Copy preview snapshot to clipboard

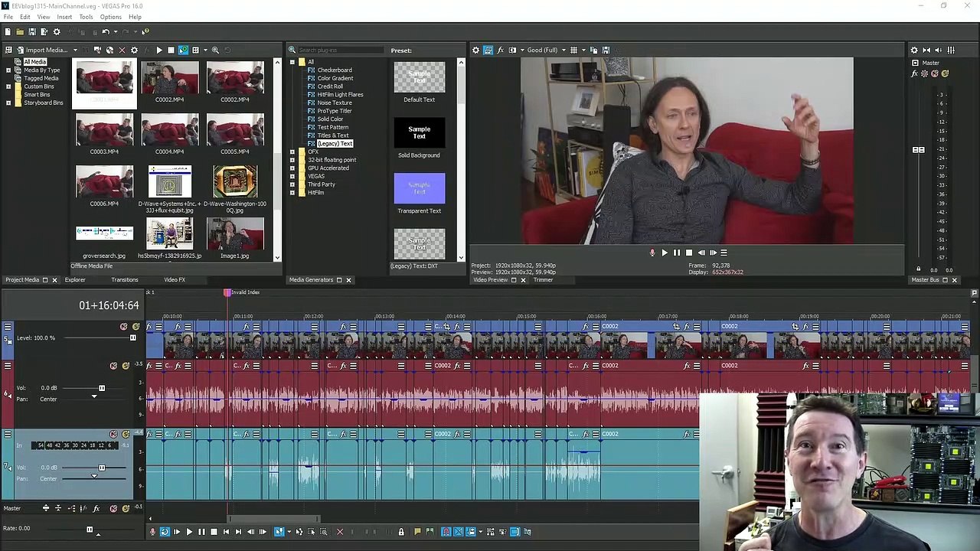click(593, 51)
